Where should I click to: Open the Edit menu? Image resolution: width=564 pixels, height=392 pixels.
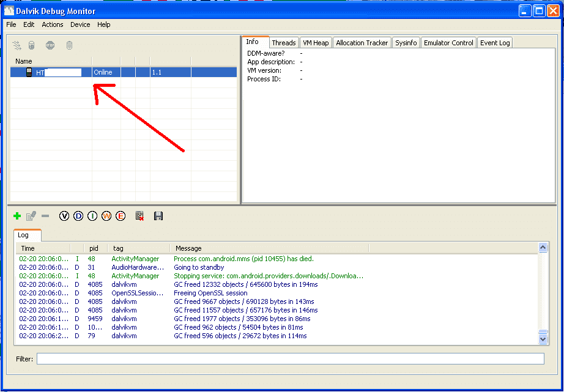(29, 24)
